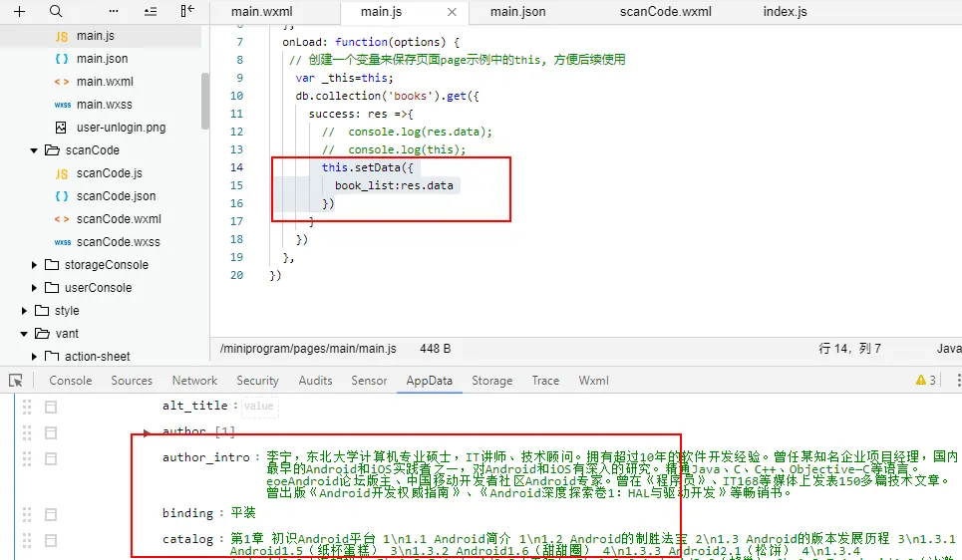
Task: Open scanCode.js from the file tree
Action: point(110,173)
